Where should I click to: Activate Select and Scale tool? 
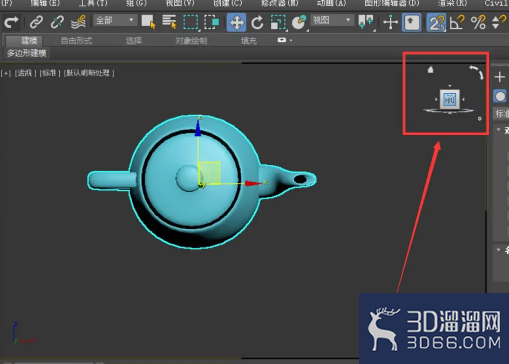(278, 23)
